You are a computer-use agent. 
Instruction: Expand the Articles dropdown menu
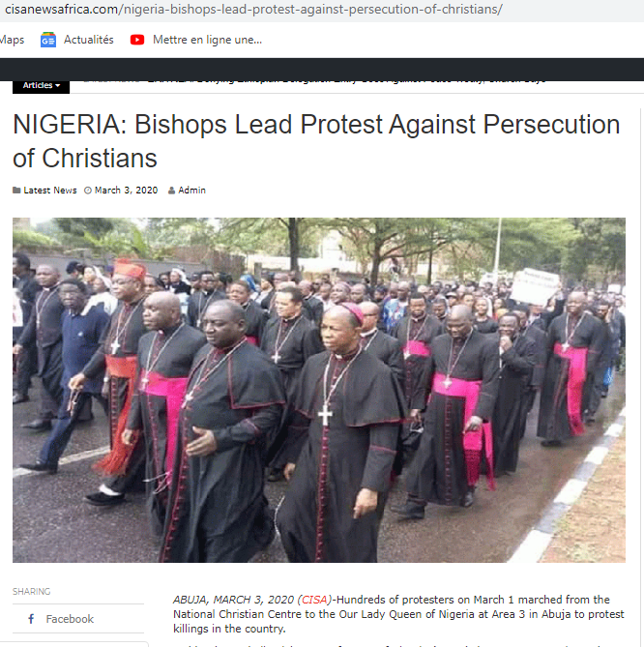[41, 85]
